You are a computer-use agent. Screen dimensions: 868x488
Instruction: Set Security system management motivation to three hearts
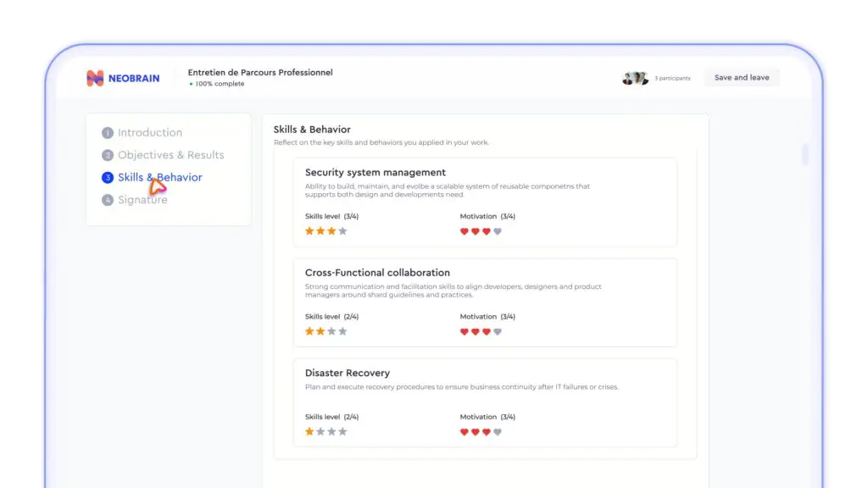(487, 231)
